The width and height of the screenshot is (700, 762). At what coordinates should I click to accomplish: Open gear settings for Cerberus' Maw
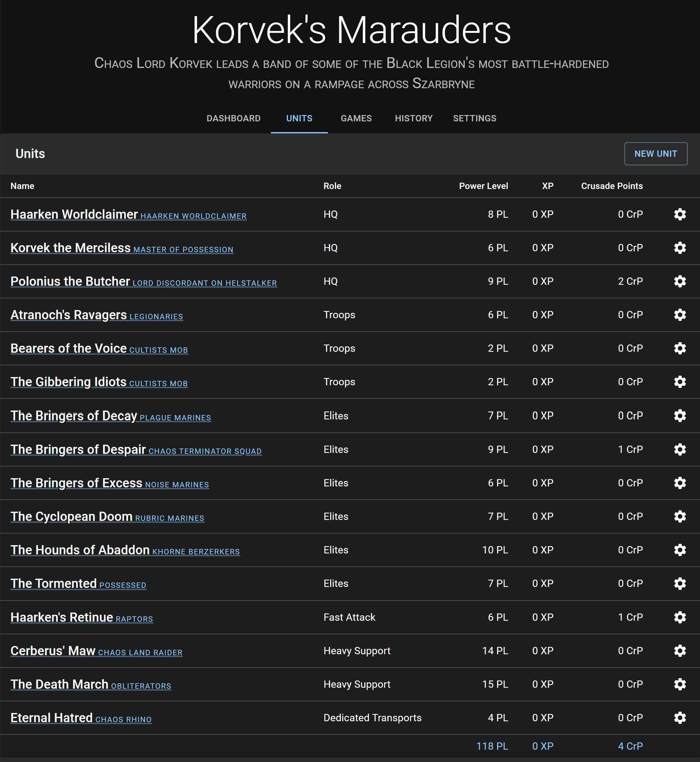click(680, 651)
